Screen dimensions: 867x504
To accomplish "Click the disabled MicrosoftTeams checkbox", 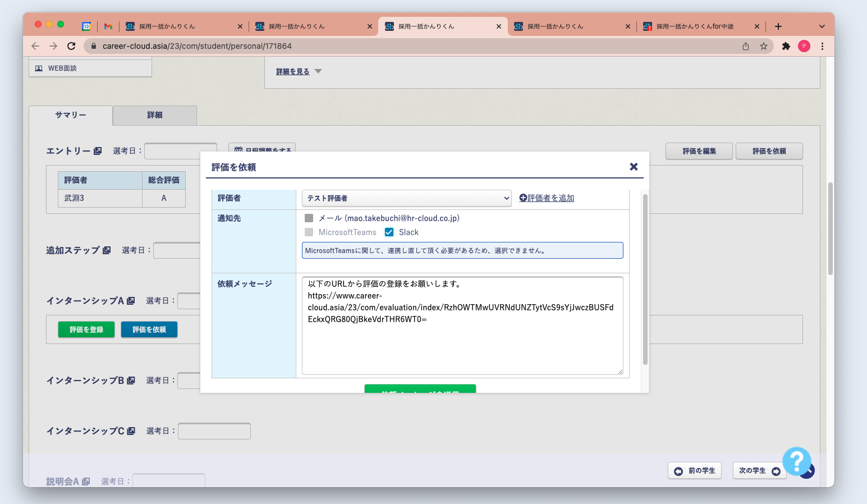I will [309, 232].
